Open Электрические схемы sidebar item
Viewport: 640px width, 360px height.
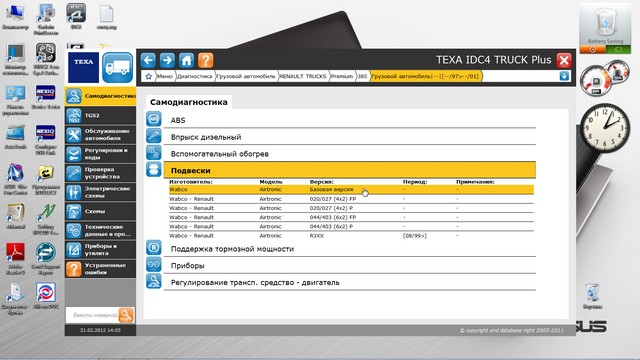coord(100,192)
